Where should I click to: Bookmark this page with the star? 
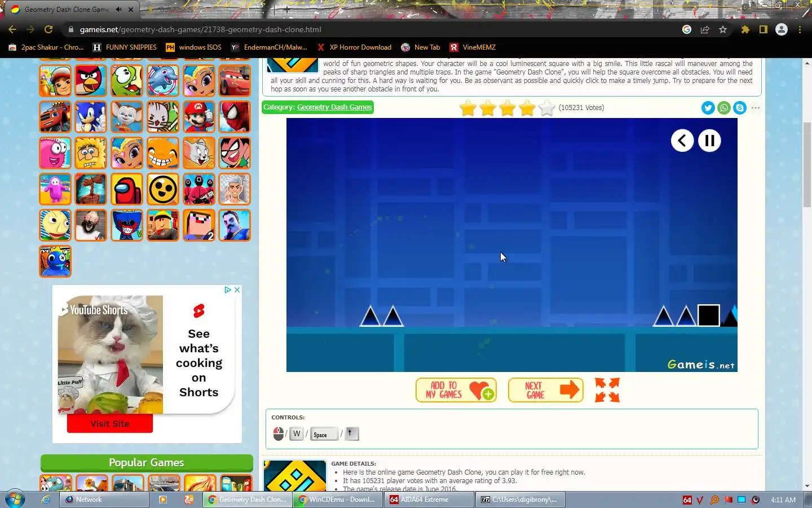723,29
